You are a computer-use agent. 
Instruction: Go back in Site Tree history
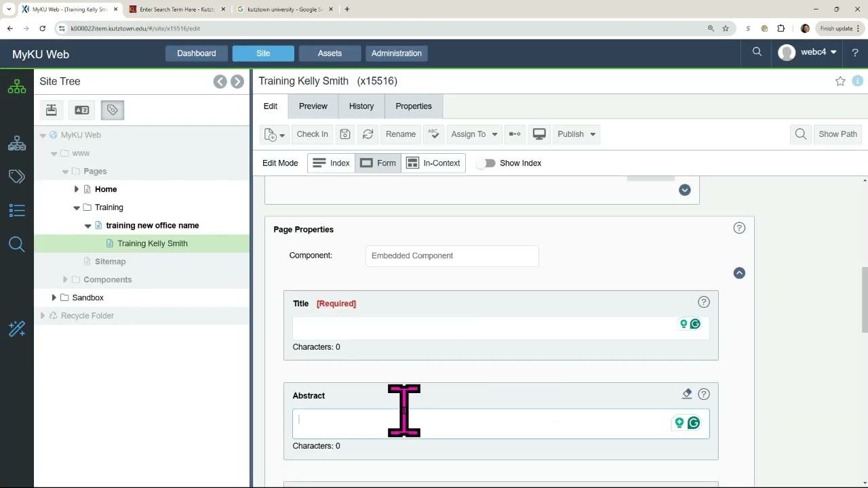[220, 81]
